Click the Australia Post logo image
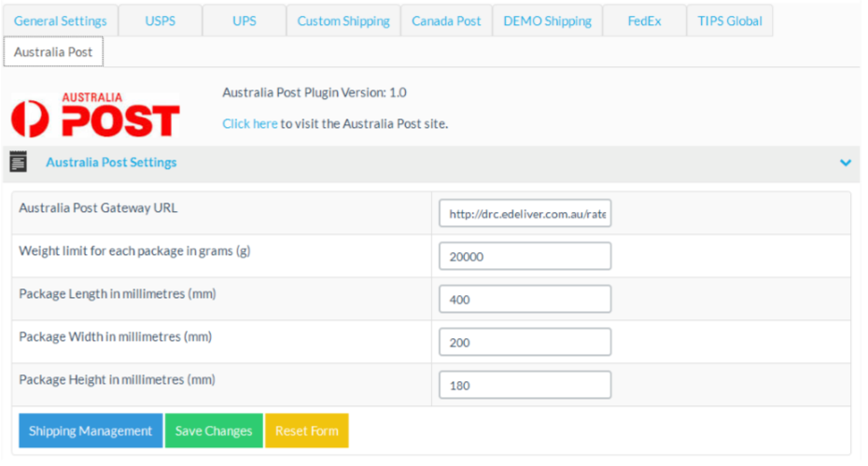The height and width of the screenshot is (466, 868). tap(95, 116)
